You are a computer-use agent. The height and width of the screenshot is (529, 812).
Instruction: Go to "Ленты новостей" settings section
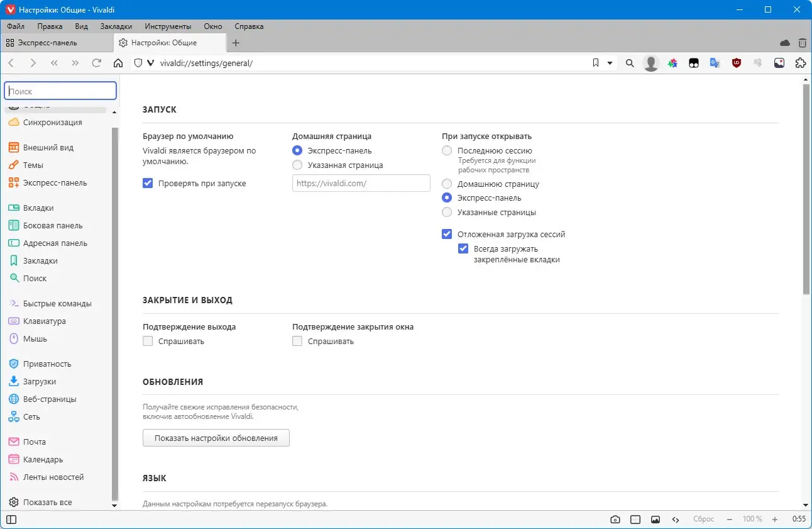click(53, 477)
